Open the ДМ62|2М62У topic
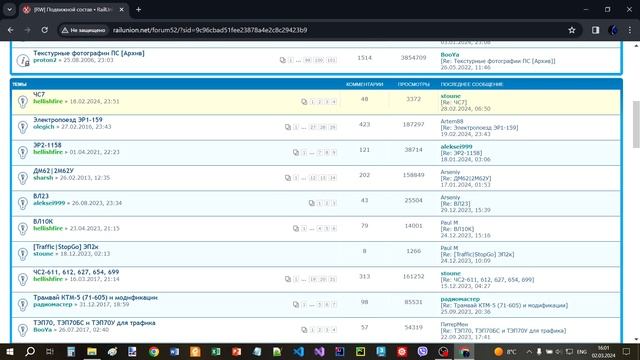 tap(53, 171)
